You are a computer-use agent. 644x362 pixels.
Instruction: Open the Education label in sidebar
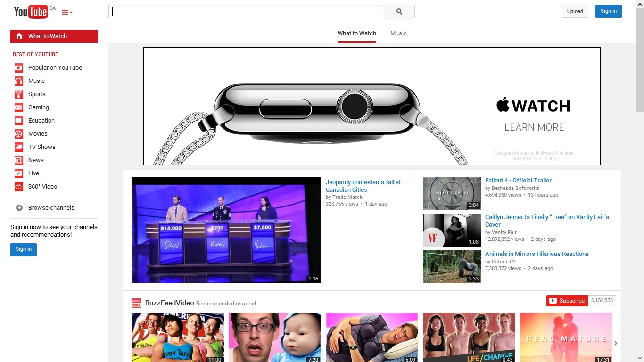click(41, 121)
